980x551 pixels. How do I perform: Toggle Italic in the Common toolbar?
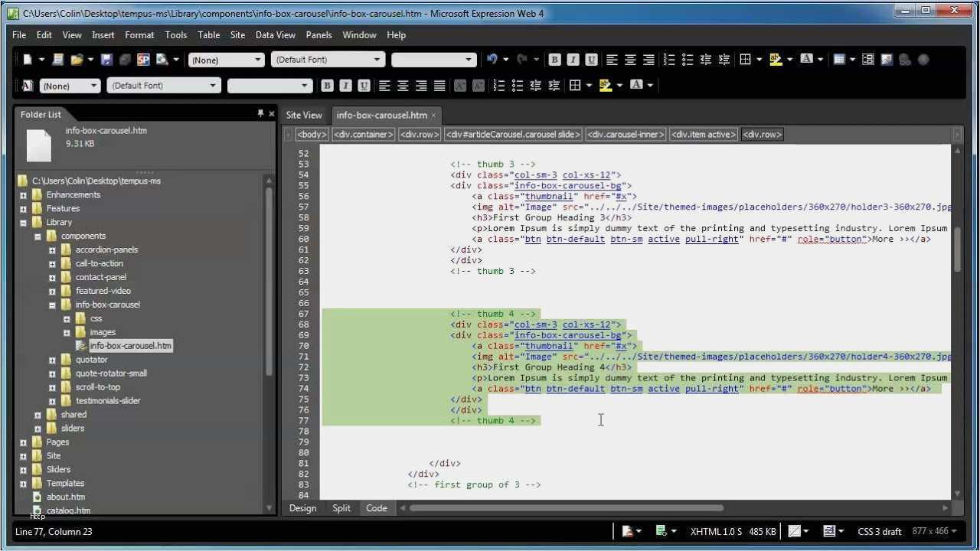[x=573, y=60]
